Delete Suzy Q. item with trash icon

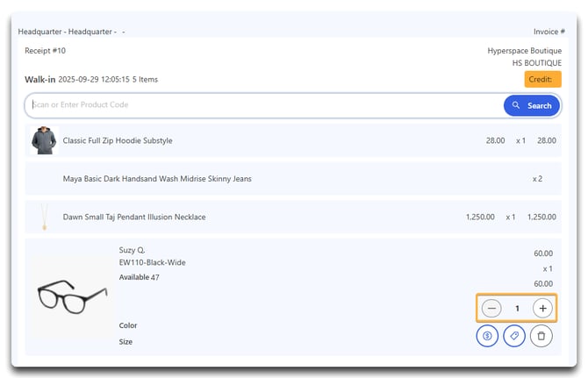tap(541, 336)
